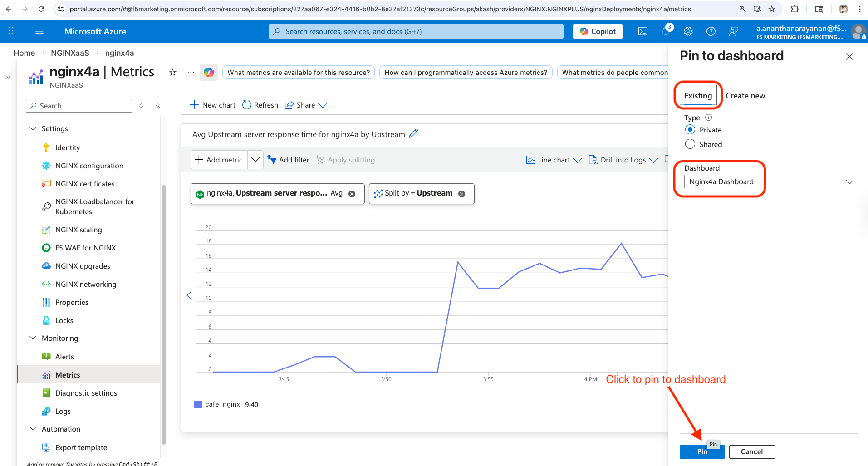Open the Drill into Logs dropdown
The width and height of the screenshot is (868, 466).
pos(623,160)
